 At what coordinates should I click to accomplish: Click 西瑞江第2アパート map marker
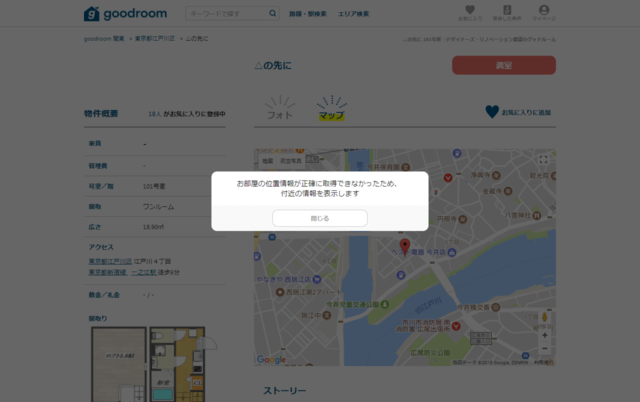coord(280,292)
